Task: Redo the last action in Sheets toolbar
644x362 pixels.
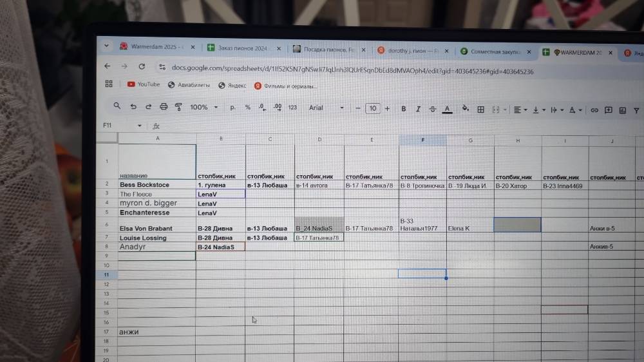Action: click(x=148, y=106)
